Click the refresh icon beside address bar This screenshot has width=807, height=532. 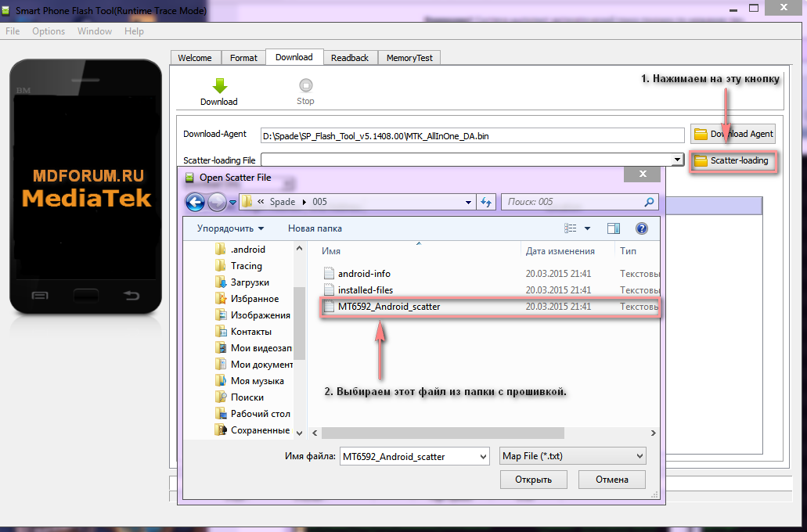(486, 202)
